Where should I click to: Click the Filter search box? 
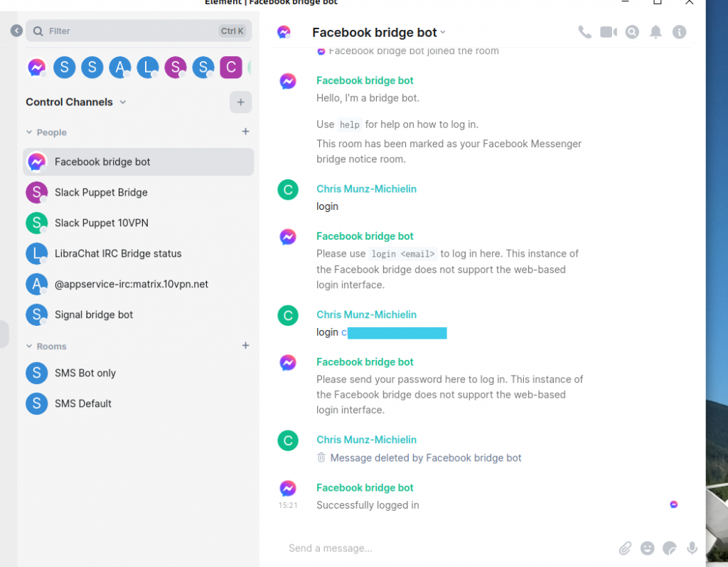tap(139, 31)
